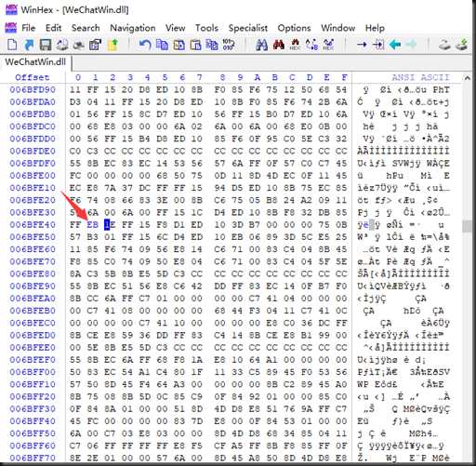Viewport: 476px width, 466px height.
Task: Click byte FC at start of row 006BFE00
Action: (75, 176)
